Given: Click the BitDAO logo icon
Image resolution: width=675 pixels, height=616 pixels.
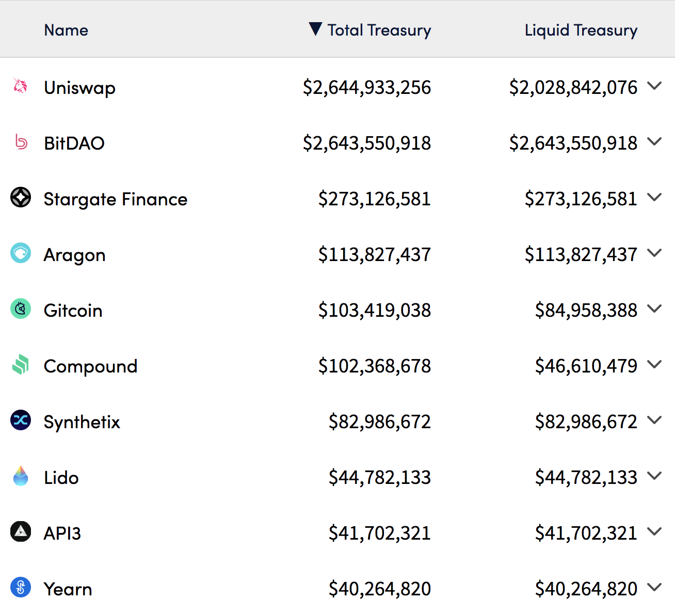Looking at the screenshot, I should [x=21, y=141].
